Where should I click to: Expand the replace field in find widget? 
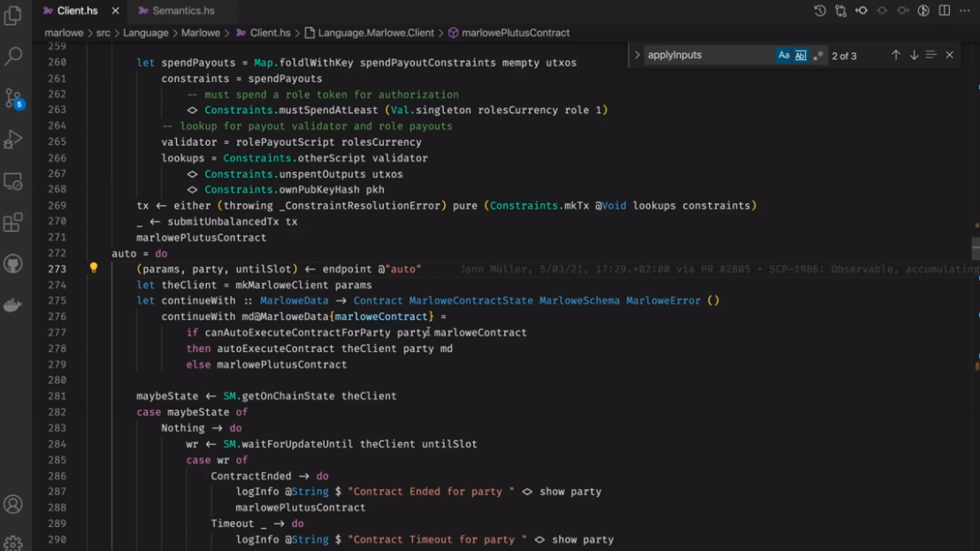pos(637,56)
